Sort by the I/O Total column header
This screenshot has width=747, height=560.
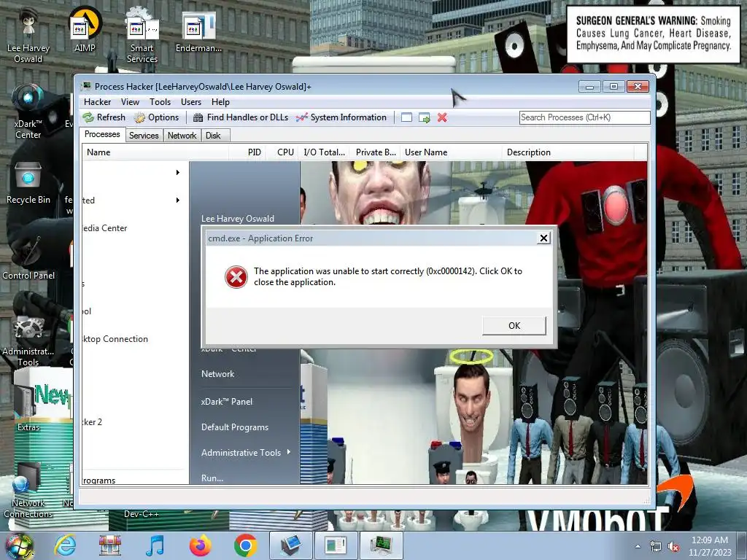click(x=324, y=152)
